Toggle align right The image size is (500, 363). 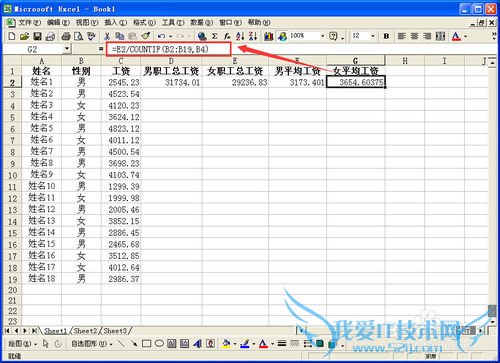(427, 36)
